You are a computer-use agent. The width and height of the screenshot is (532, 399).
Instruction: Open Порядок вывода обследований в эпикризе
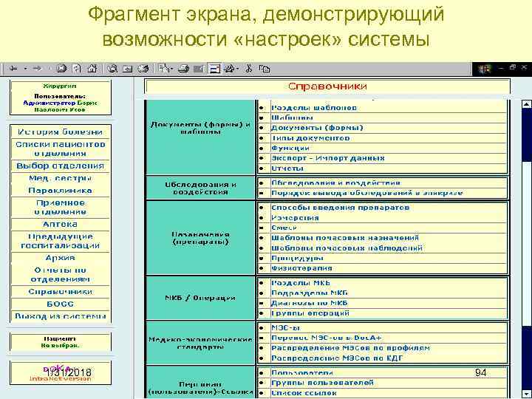pyautogui.click(x=366, y=193)
